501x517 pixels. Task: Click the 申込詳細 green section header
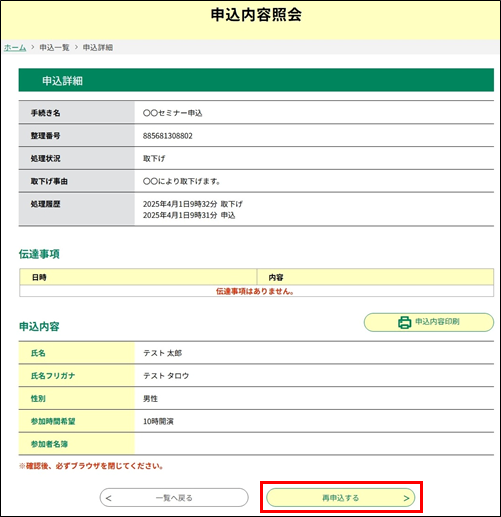click(x=256, y=80)
